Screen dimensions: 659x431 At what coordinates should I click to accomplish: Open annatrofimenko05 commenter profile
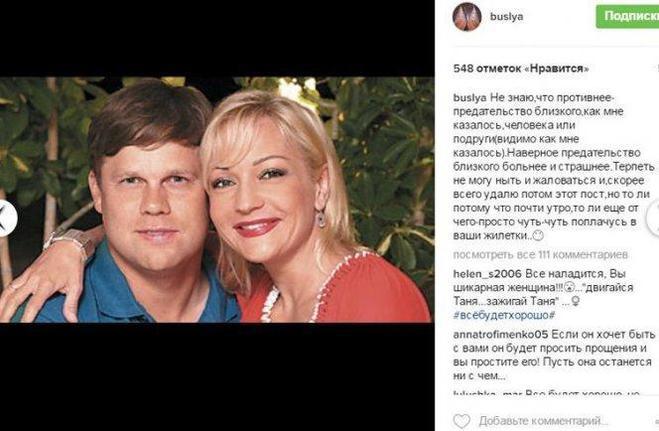coord(500,335)
